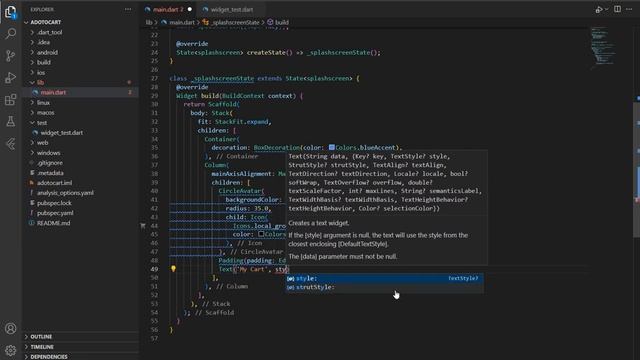Viewport: 640px width, 360px height.
Task: Open the pubspec.lock file
Action: click(54, 203)
